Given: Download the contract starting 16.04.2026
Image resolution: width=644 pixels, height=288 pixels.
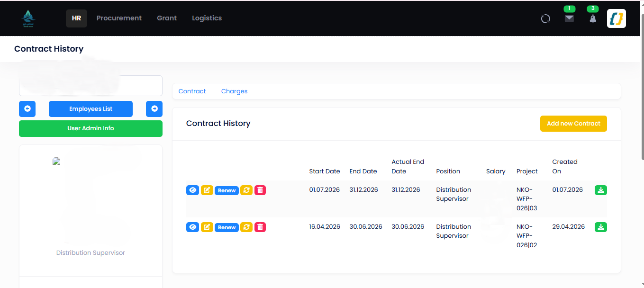Looking at the screenshot, I should pos(601,227).
